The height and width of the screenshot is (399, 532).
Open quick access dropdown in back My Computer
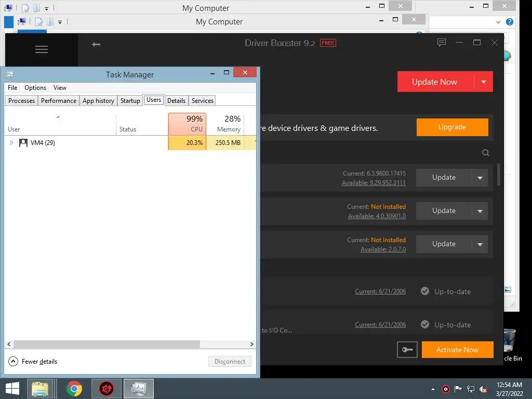coord(46,8)
